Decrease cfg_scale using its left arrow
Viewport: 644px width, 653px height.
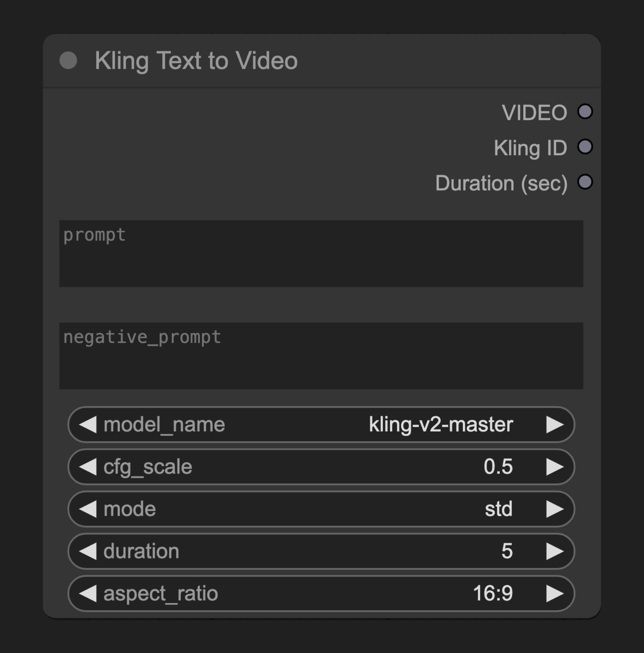click(88, 467)
